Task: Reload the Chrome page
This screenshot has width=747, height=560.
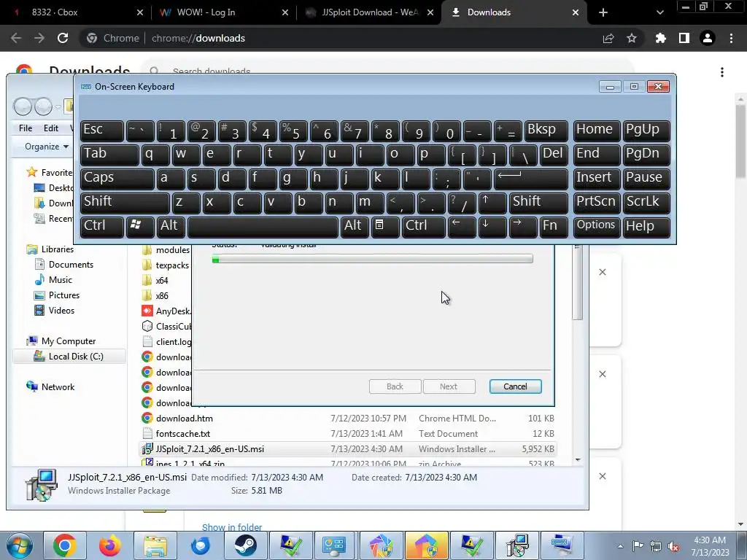Action: coord(63,38)
